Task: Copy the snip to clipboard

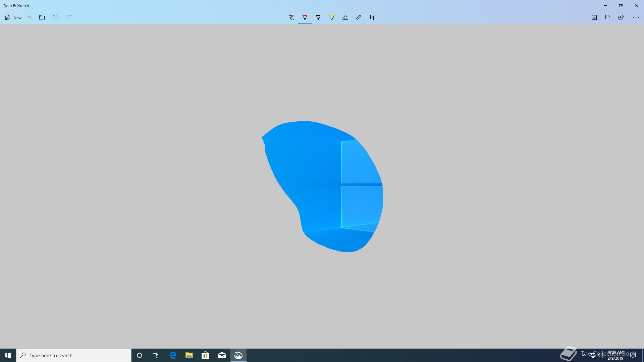Action: pyautogui.click(x=608, y=17)
